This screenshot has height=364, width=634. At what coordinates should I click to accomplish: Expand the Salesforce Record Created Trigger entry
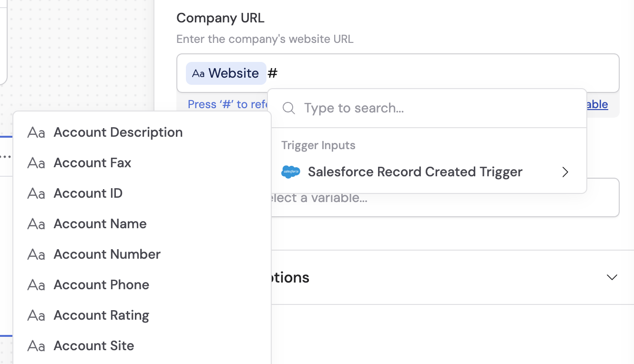point(565,172)
